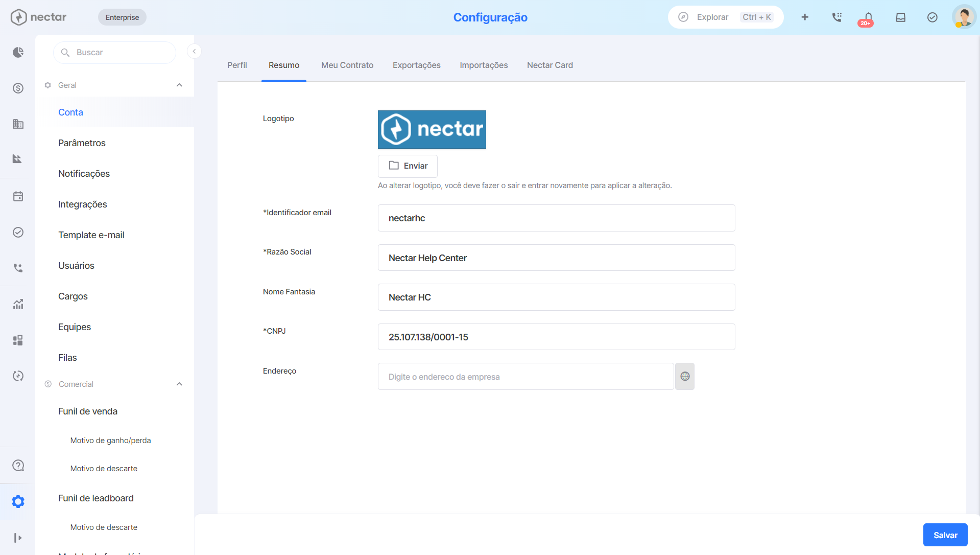Open the Meu Contrato tab

pos(347,65)
